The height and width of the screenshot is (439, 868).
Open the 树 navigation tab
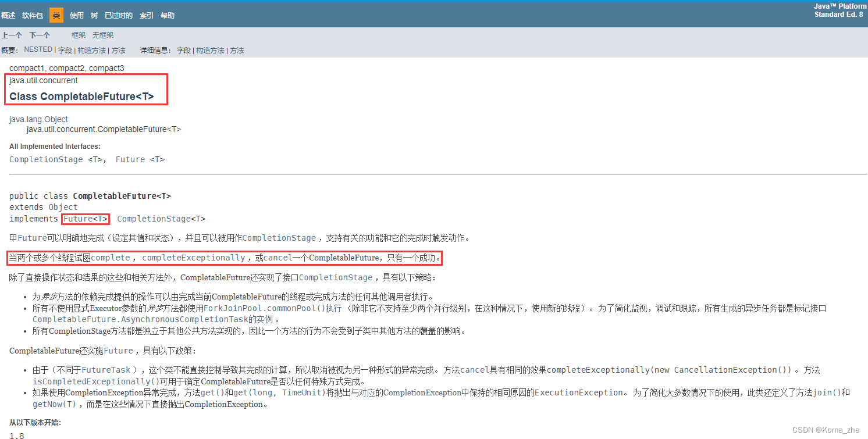(94, 16)
